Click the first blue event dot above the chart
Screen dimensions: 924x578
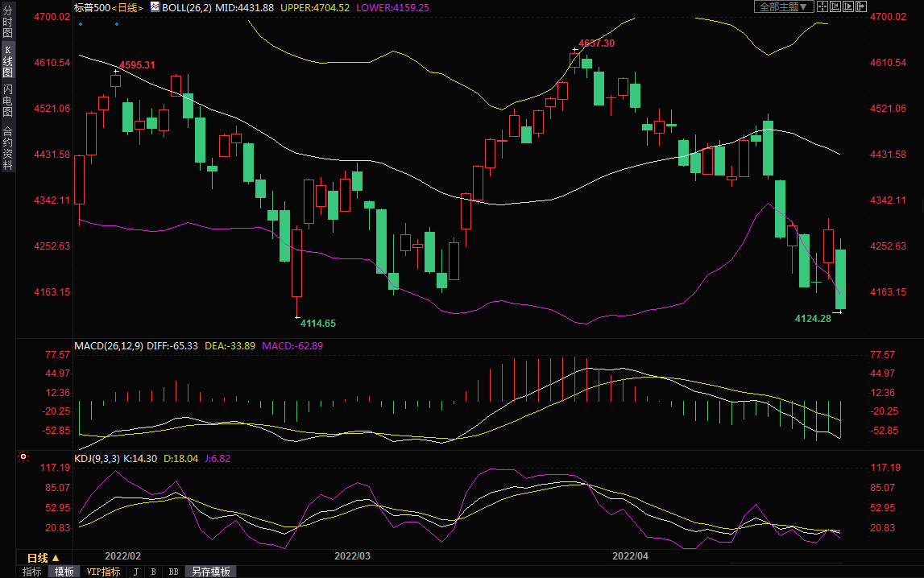pos(80,23)
